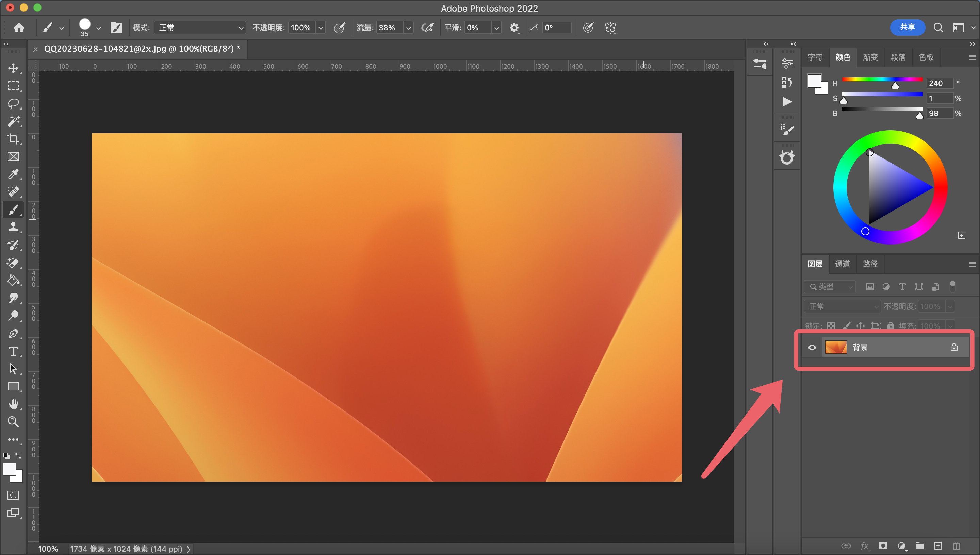Screen dimensions: 980x555
Task: Select the Eyedropper tool
Action: [13, 174]
